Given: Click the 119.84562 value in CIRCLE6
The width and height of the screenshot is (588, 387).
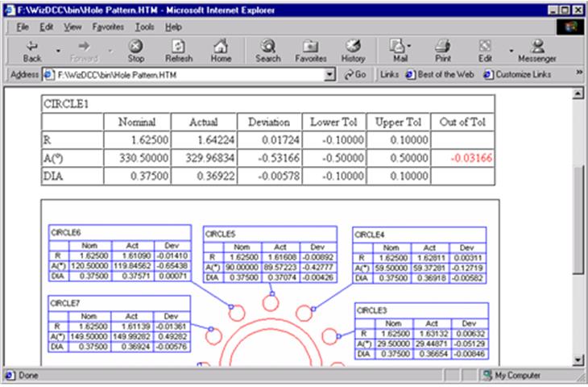Looking at the screenshot, I should 132,266.
